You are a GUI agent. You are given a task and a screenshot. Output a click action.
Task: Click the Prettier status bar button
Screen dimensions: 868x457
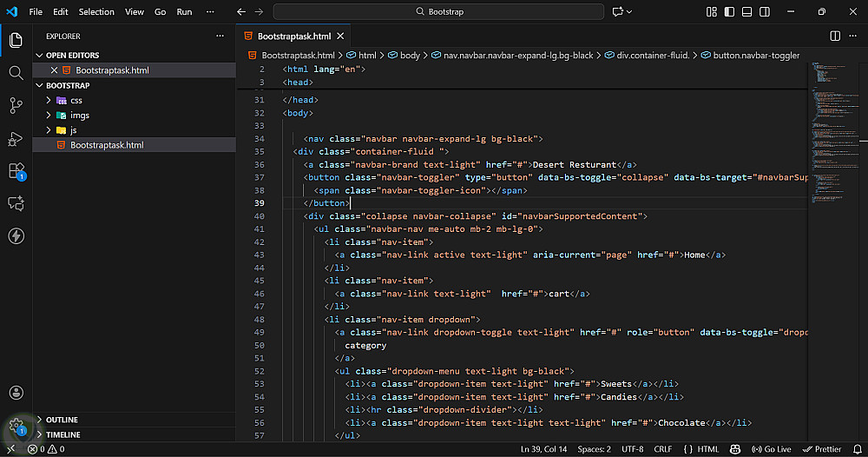[x=822, y=449]
